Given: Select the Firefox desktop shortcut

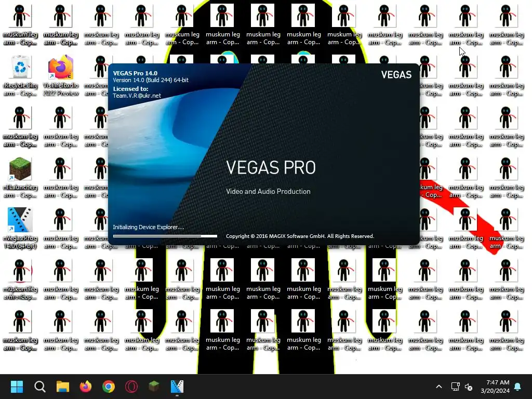Looking at the screenshot, I should point(61,76).
